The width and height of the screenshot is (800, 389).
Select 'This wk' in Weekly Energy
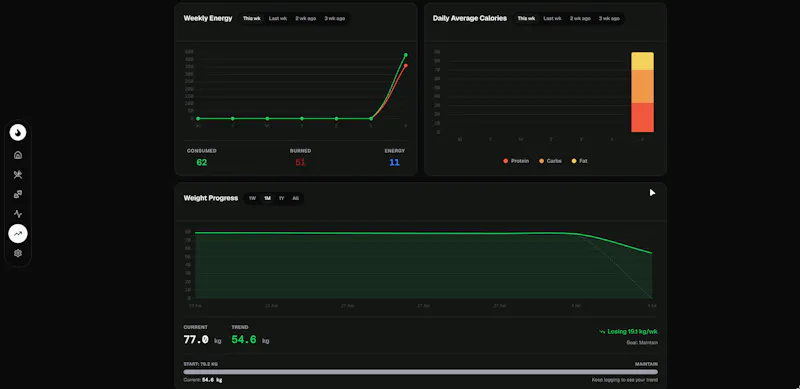pyautogui.click(x=252, y=18)
